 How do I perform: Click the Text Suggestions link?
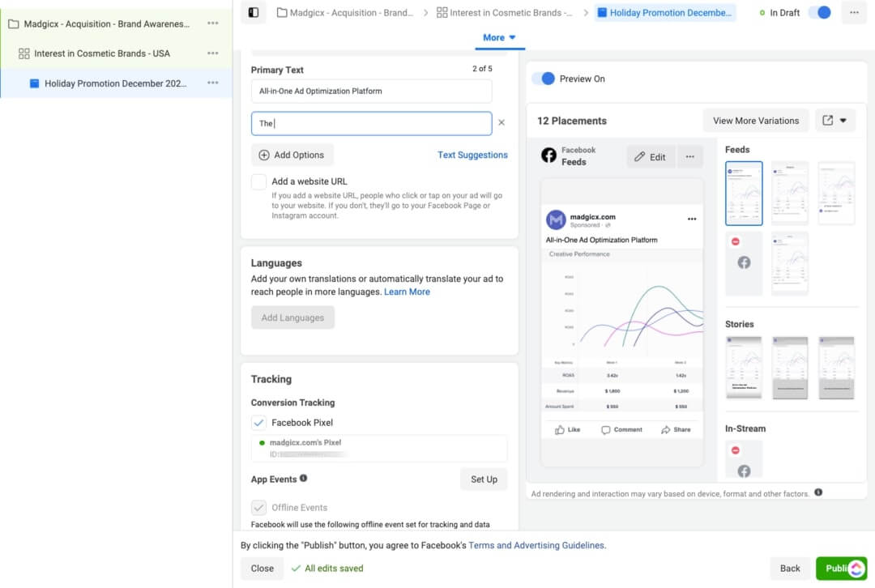click(x=472, y=155)
